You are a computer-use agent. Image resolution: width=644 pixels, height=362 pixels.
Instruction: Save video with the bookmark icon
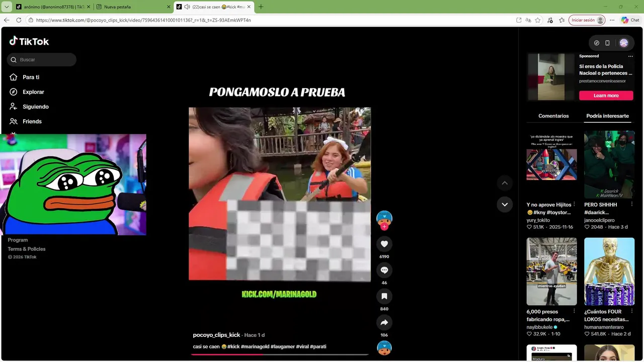pos(384,296)
